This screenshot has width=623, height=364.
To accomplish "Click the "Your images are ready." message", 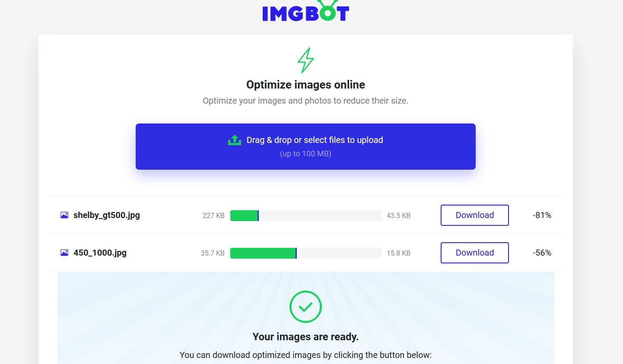I will 305,337.
